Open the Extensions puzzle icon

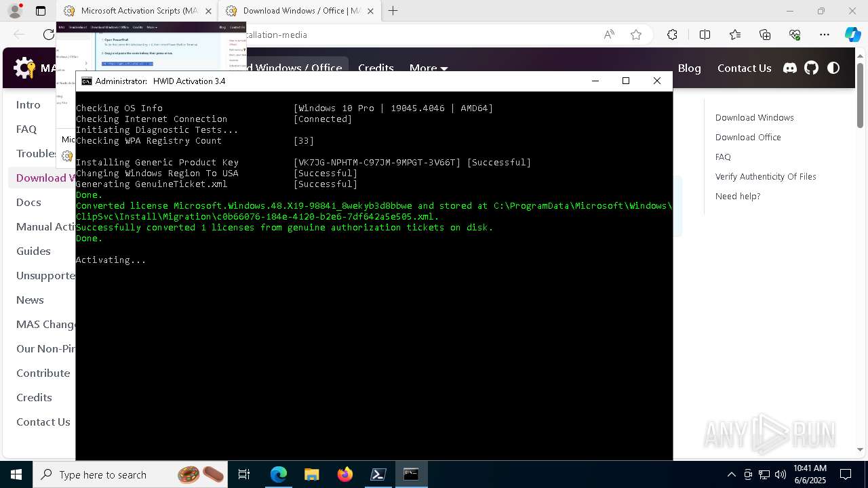point(672,35)
